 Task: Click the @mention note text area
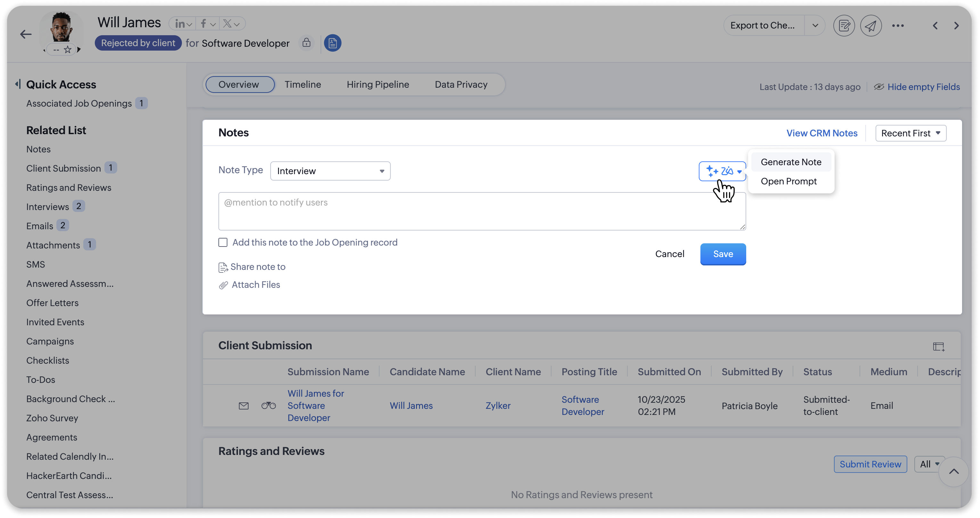pyautogui.click(x=482, y=211)
